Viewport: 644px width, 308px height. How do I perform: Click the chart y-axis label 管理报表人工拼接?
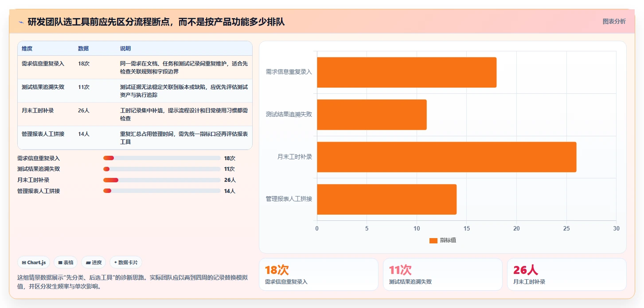289,199
